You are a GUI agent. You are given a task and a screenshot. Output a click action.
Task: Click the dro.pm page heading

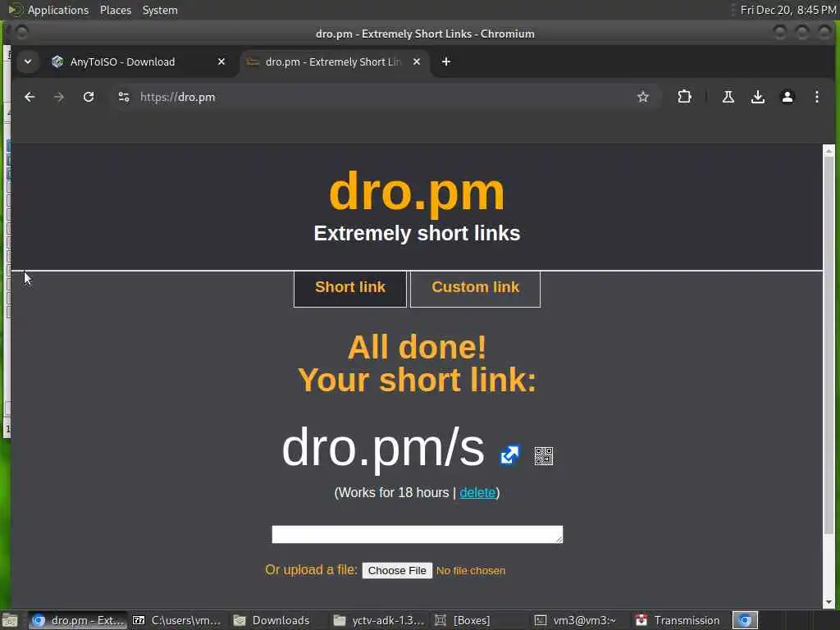pyautogui.click(x=417, y=192)
